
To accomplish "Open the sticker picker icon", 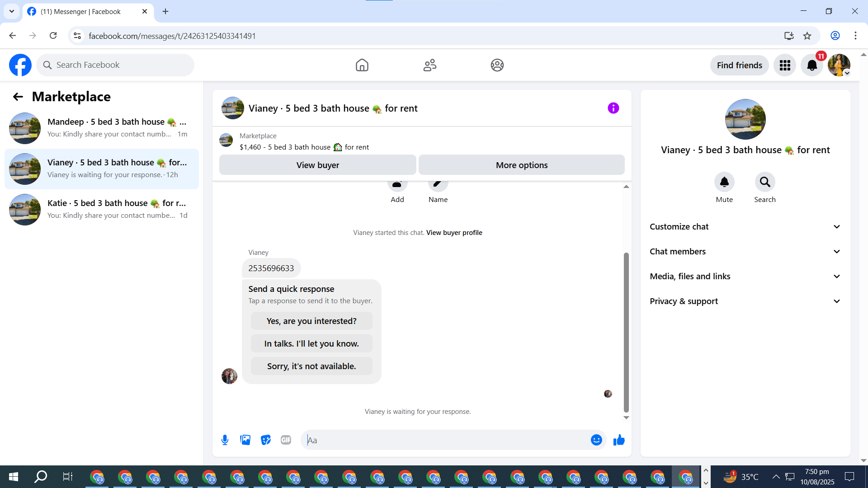I will (266, 440).
